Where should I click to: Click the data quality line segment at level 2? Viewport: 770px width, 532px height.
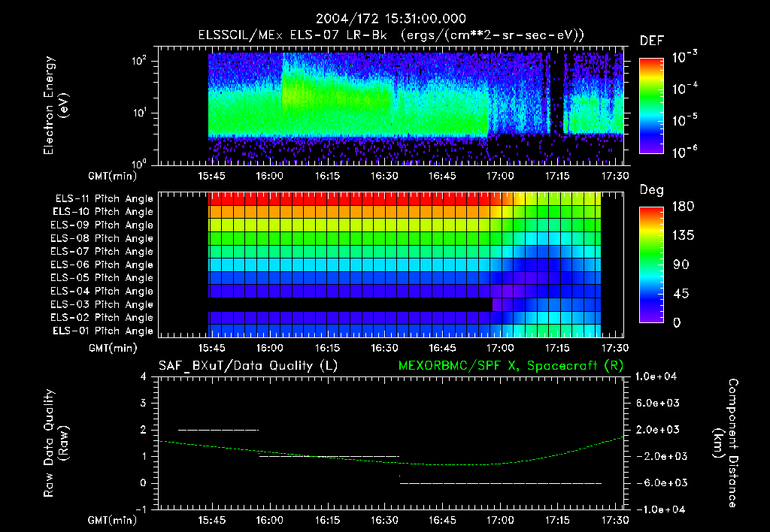pyautogui.click(x=218, y=430)
